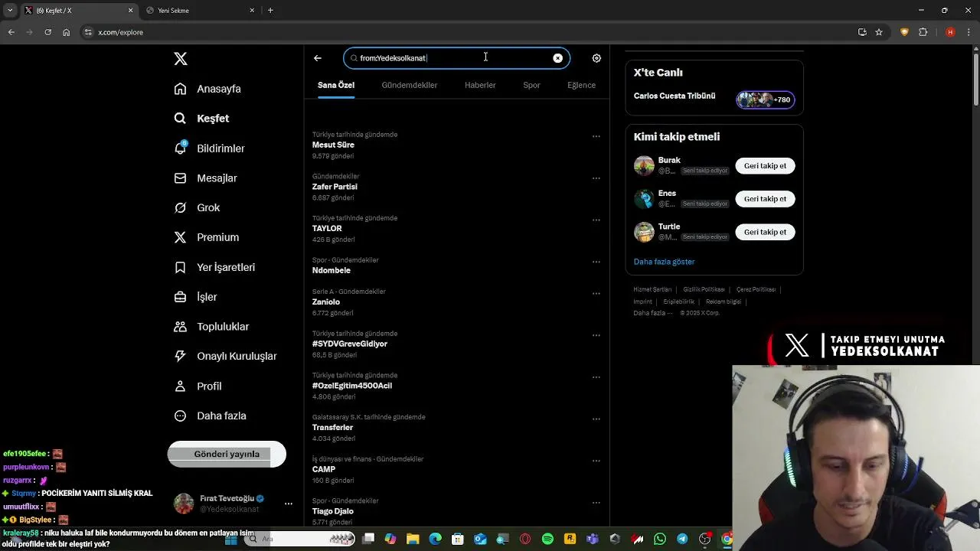Open Mesajlar in the sidebar
Screen dimensions: 980x551
coord(205,178)
